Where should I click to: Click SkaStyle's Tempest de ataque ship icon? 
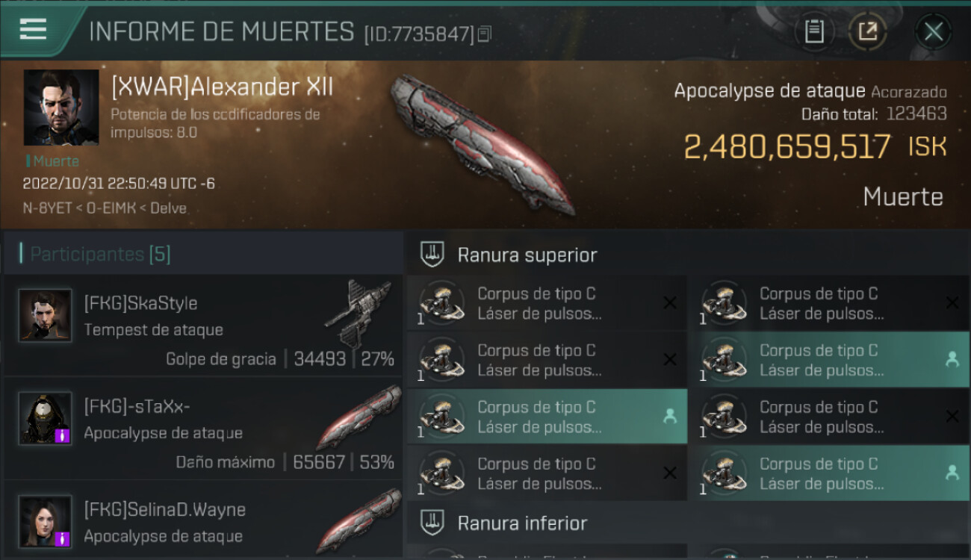(359, 312)
